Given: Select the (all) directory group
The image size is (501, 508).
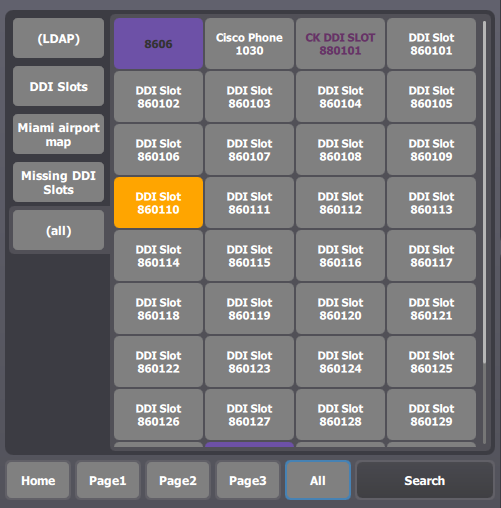Looking at the screenshot, I should click(x=58, y=230).
